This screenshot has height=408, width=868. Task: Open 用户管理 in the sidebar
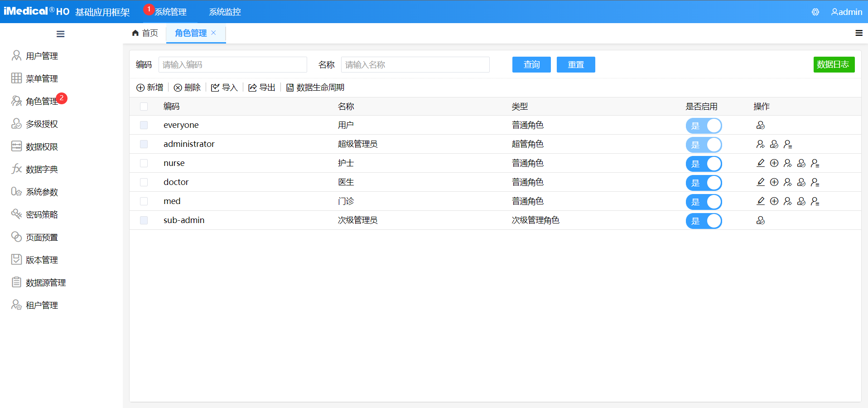[x=42, y=55]
